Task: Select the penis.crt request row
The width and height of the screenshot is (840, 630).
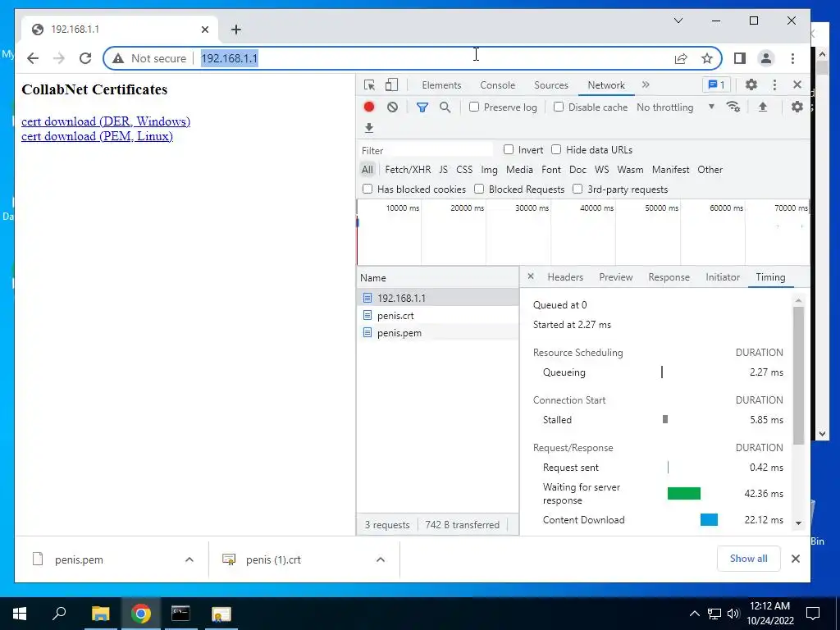Action: [438, 316]
